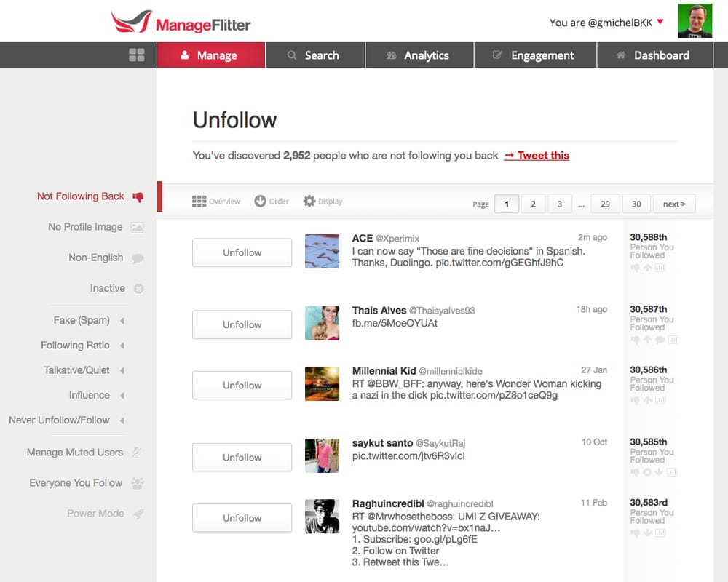Click ACE profile thumbnail
Screen dimensions: 728x582
point(323,251)
